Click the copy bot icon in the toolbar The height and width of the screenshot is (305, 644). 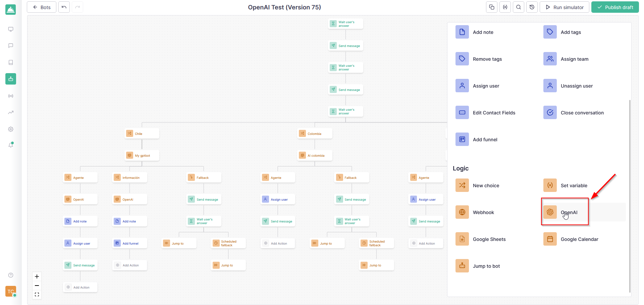[x=492, y=7]
